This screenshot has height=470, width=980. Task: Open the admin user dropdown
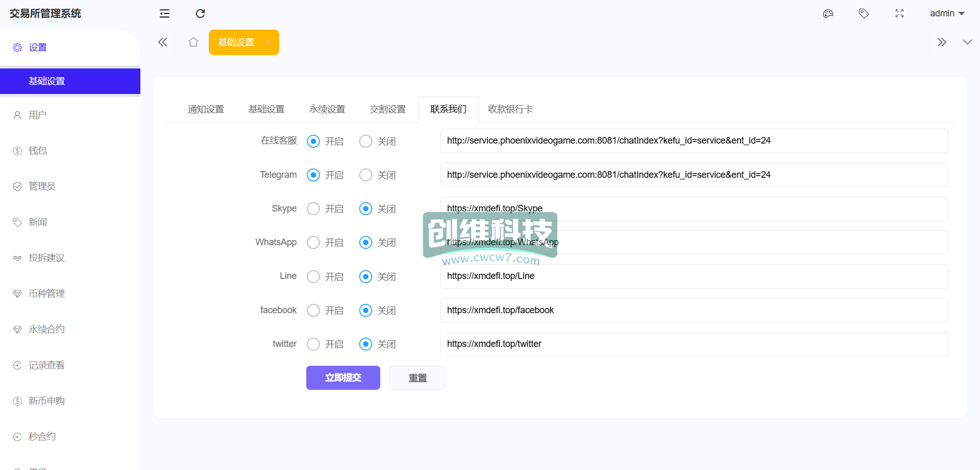tap(947, 14)
